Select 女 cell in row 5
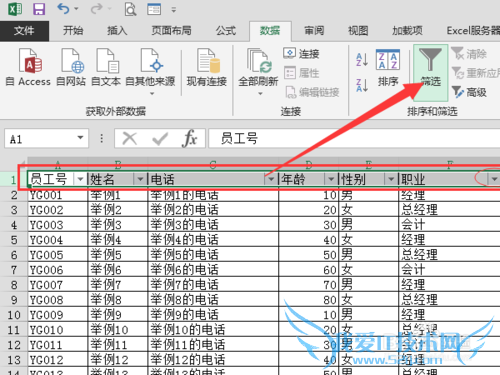The width and height of the screenshot is (500, 375). (369, 240)
